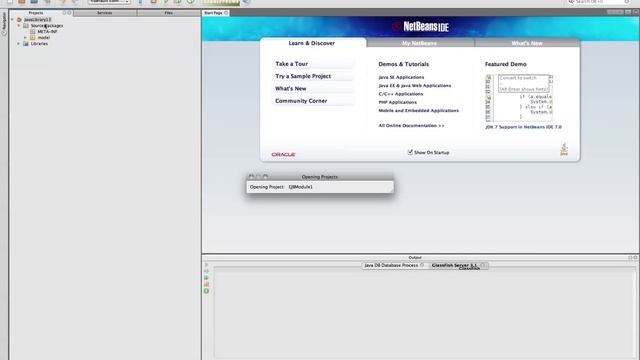
Task: Click the Take a Tour button
Action: (313, 64)
